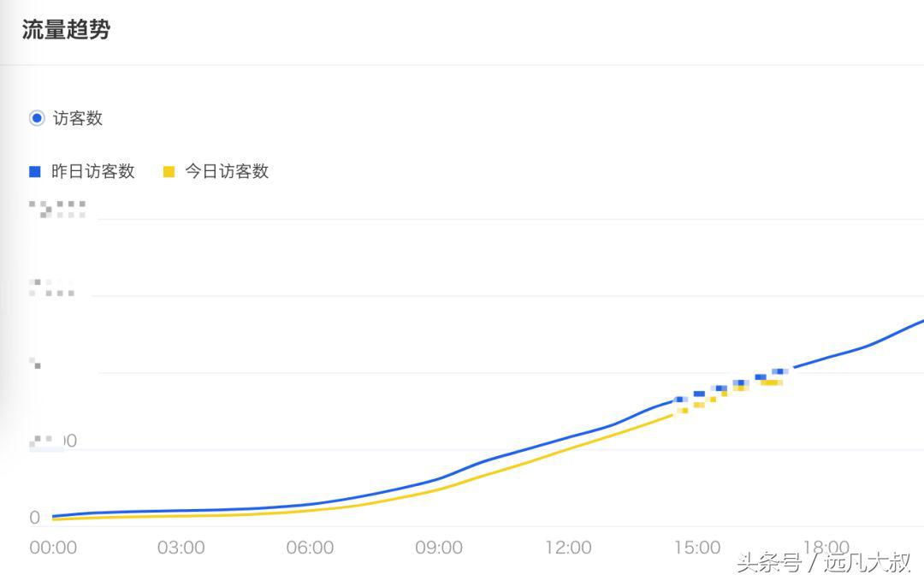
Task: Select the 访客数 radio button
Action: 37,118
